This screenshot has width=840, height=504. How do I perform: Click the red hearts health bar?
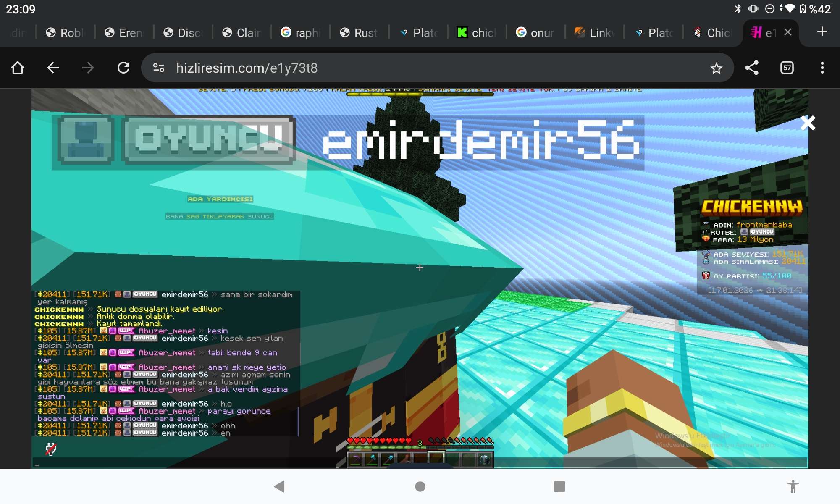tap(379, 441)
